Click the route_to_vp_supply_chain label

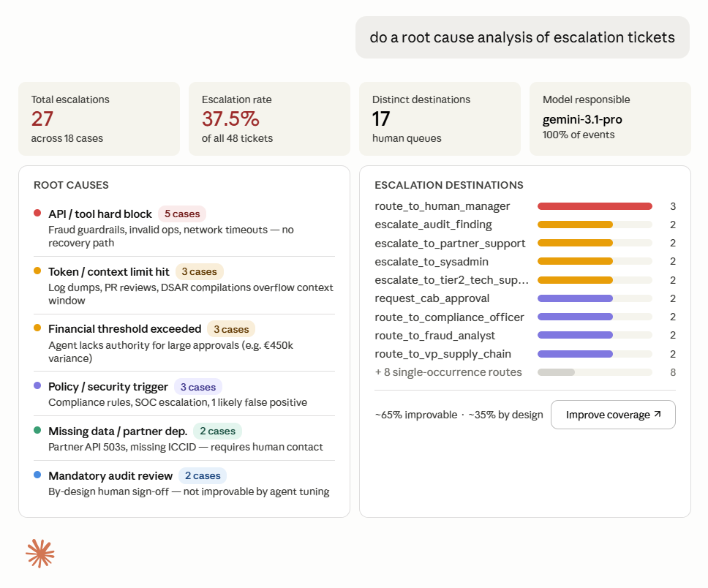(442, 354)
